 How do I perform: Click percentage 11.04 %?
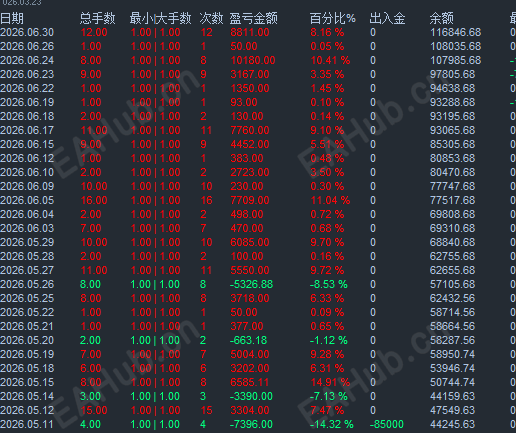tap(330, 200)
